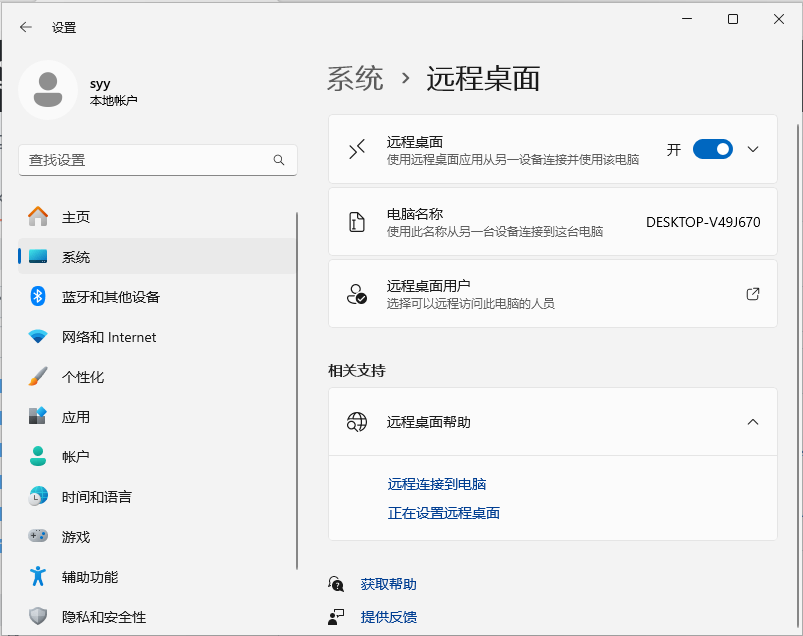The width and height of the screenshot is (803, 636).
Task: Open 远程桌面用户 via the external link icon
Action: 753,294
